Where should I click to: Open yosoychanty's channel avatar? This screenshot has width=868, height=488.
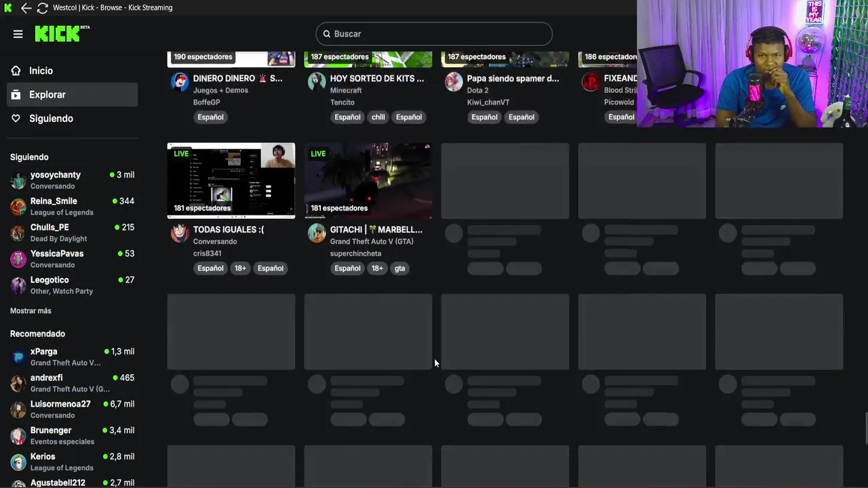point(18,180)
